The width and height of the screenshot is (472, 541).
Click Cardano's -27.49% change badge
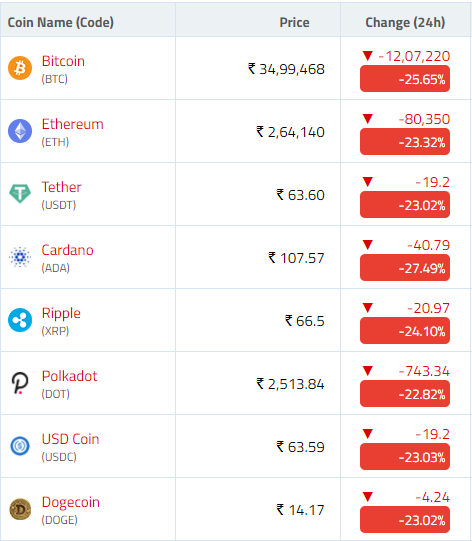coord(405,268)
